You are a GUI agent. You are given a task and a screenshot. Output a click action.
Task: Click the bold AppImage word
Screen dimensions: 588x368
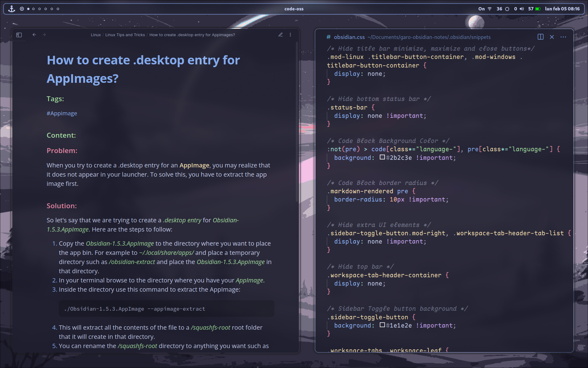[x=194, y=165]
